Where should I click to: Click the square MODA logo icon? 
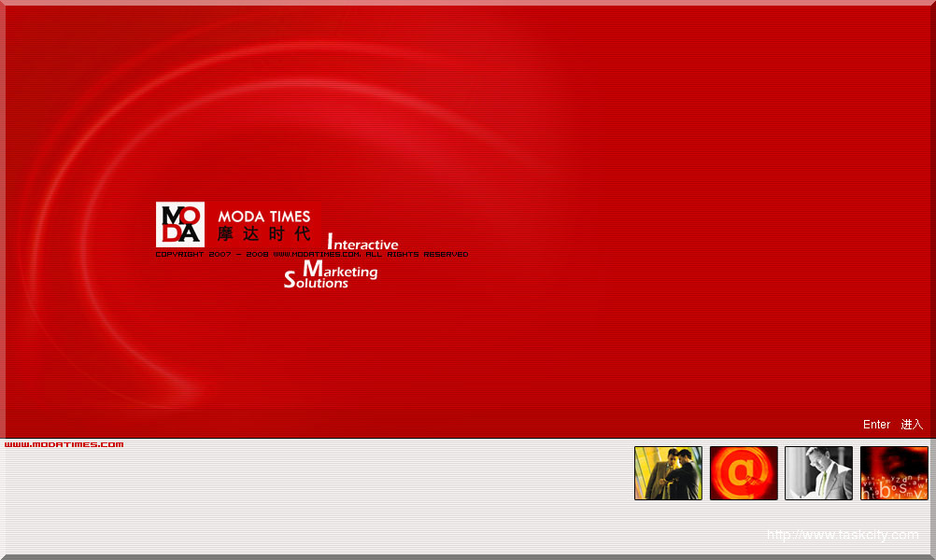click(180, 225)
